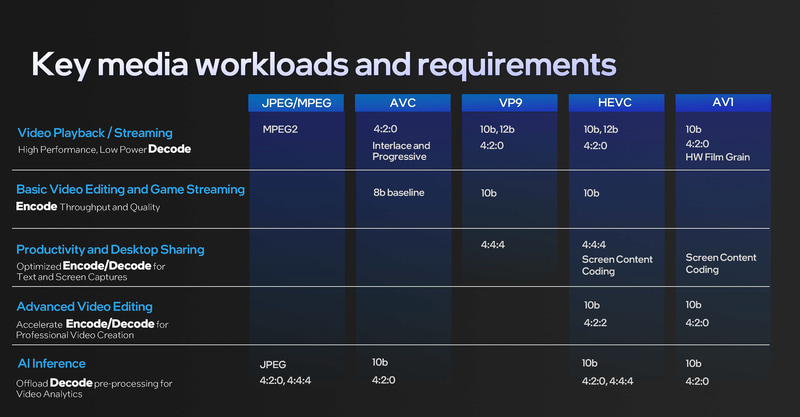Select the HEVC column header
Viewport: 800px width, 417px height.
616,103
